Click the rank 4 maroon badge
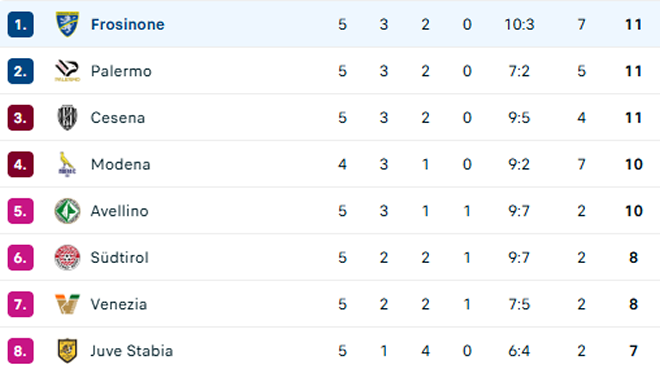This screenshot has width=660, height=365. click(x=20, y=164)
